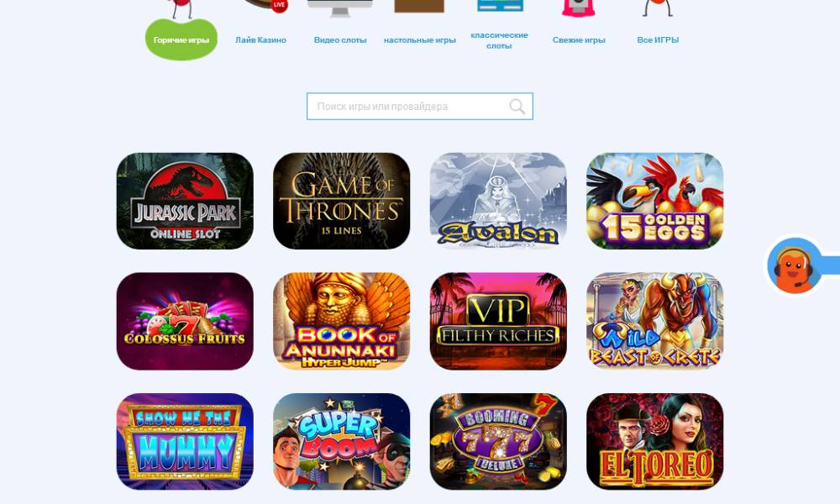Screen dimensions: 840x504
Task: Open Game of Thrones 15 Lines game
Action: (341, 201)
